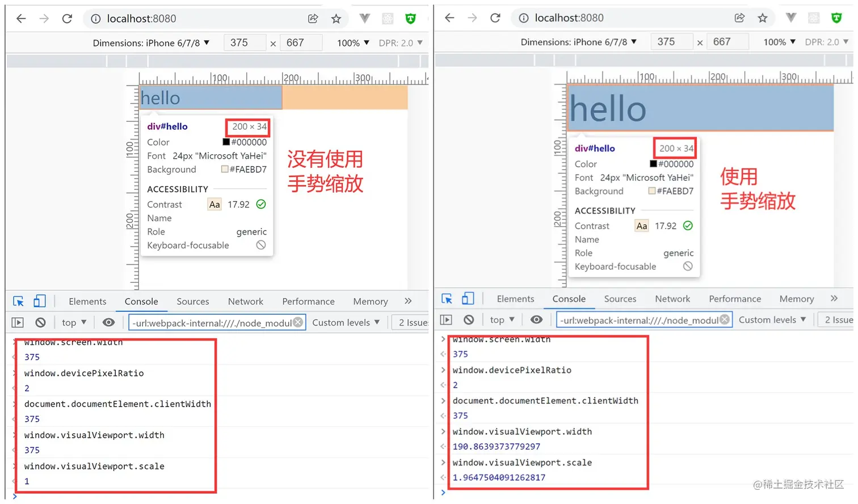Open the green shield extension in left window
The height and width of the screenshot is (504, 858).
410,19
